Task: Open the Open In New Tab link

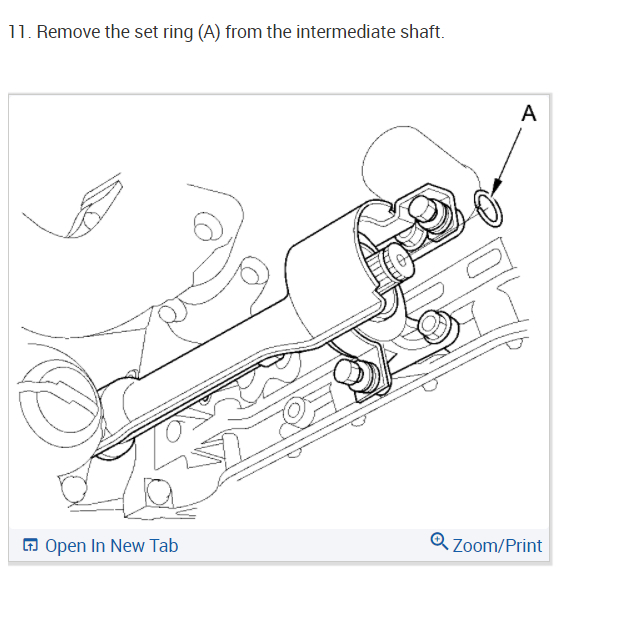Action: pos(100,545)
